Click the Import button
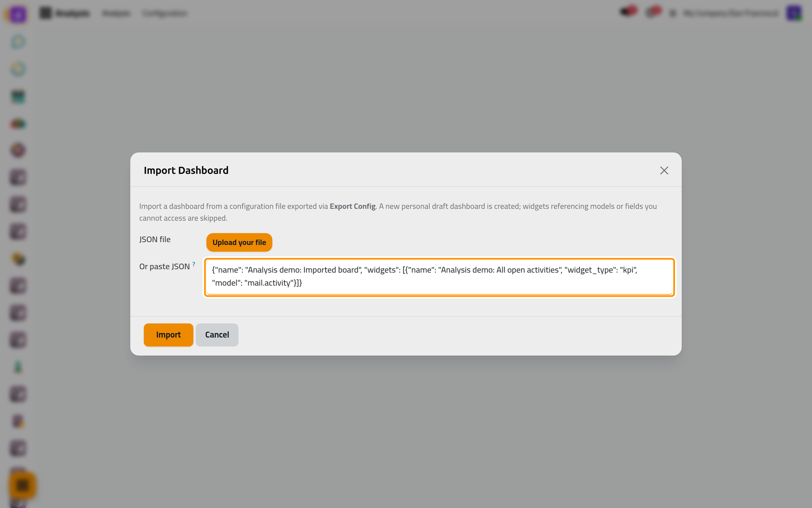This screenshot has height=508, width=812. (x=168, y=335)
